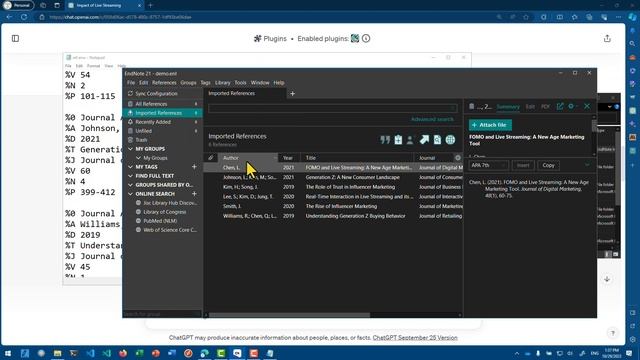Collapse citation preview with the chevron
This screenshot has height=360, width=640.
[x=587, y=165]
